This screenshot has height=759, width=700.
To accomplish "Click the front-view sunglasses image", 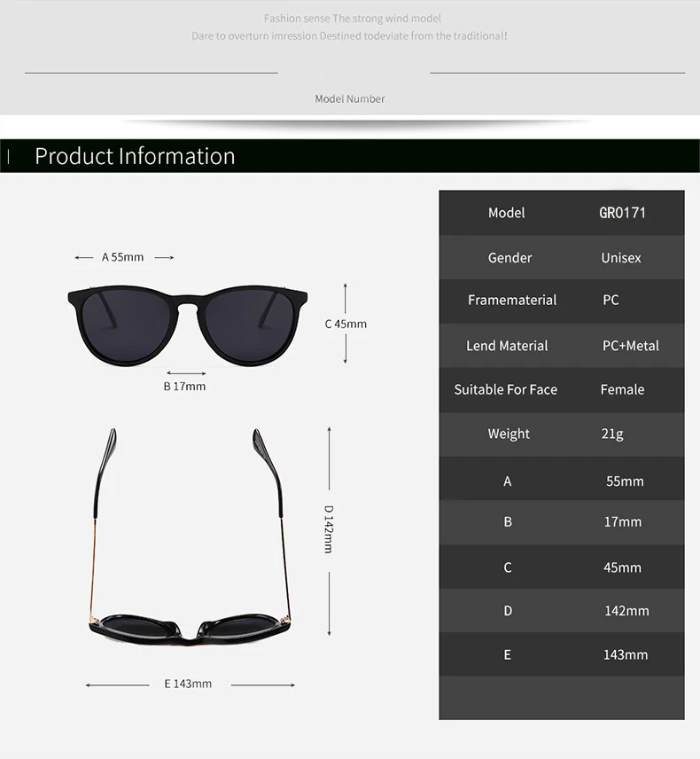I will coord(188,325).
